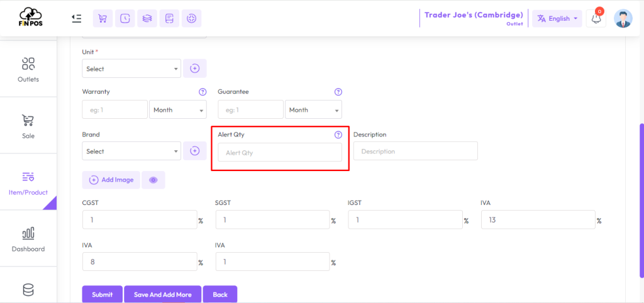Click the database icon in sidebar

click(x=28, y=290)
